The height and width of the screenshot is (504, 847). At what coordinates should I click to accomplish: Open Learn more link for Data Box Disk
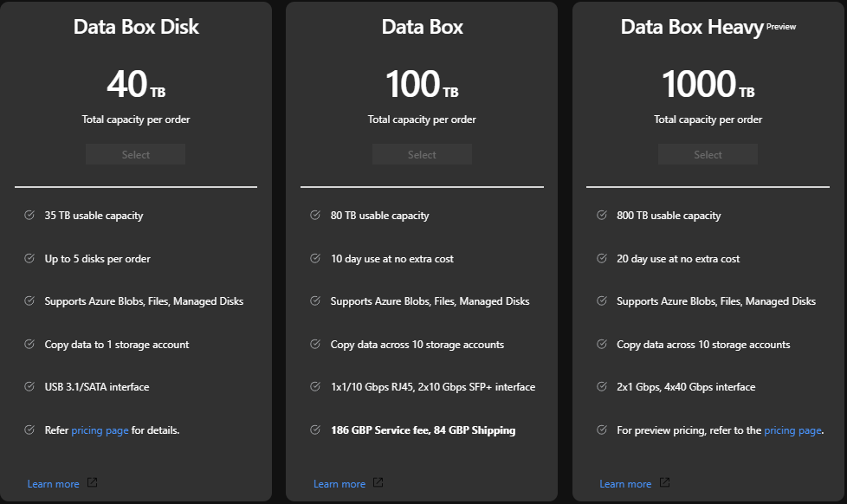pyautogui.click(x=53, y=484)
